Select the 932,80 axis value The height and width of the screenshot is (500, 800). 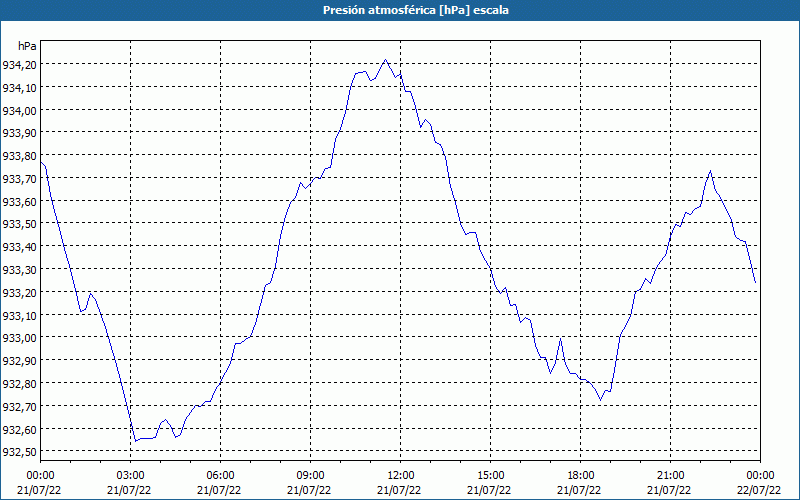19,384
